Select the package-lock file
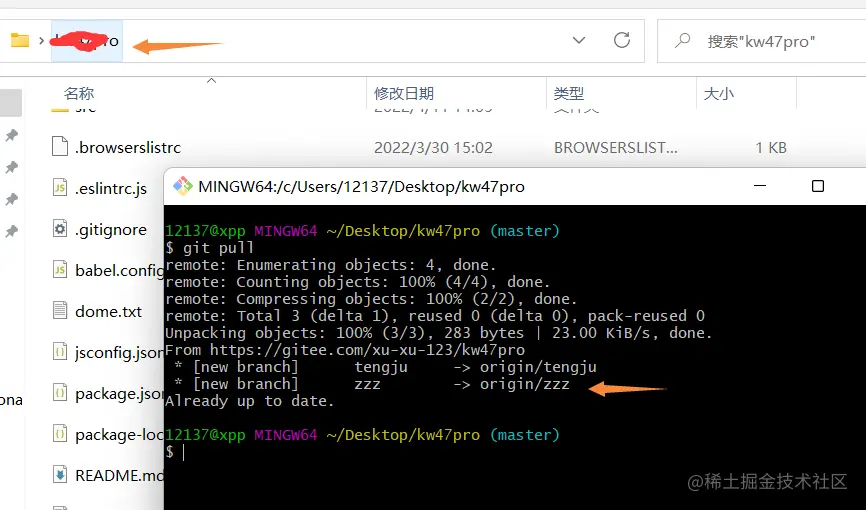 point(119,434)
